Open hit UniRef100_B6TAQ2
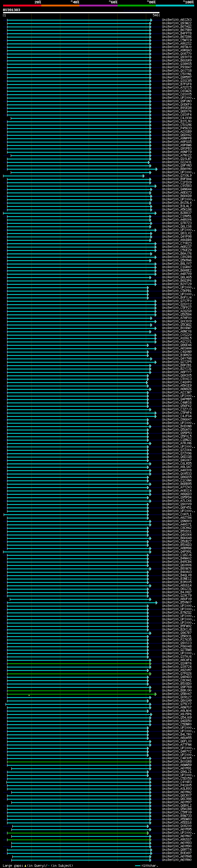The image size is (197, 868). click(176, 26)
